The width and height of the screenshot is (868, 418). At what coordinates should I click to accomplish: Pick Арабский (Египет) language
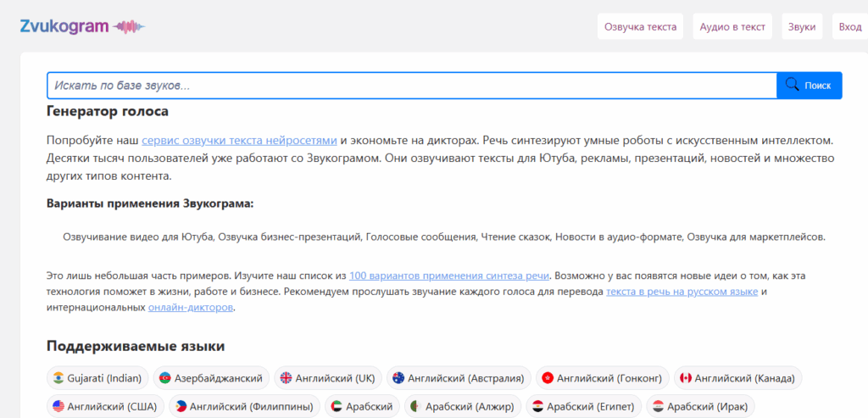click(x=583, y=406)
